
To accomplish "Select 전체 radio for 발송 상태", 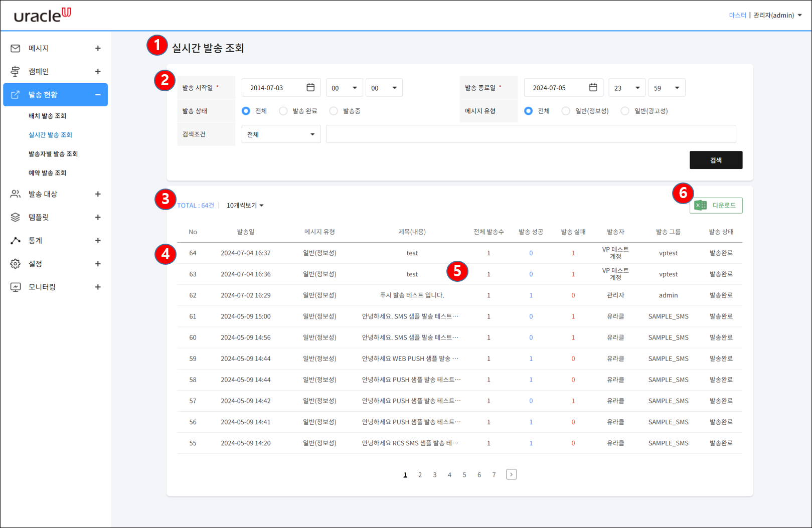I will (x=246, y=111).
